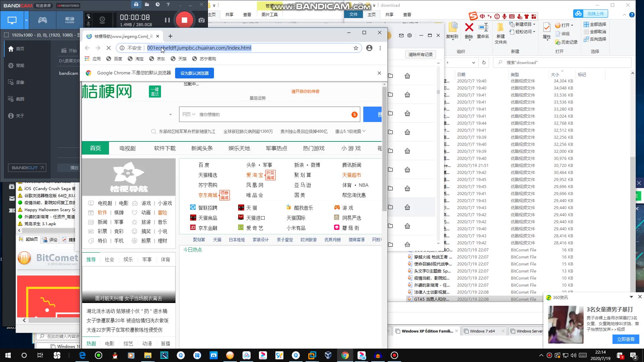The height and width of the screenshot is (362, 644).
Task: Open the 京东商城 link
Action: click(x=208, y=195)
